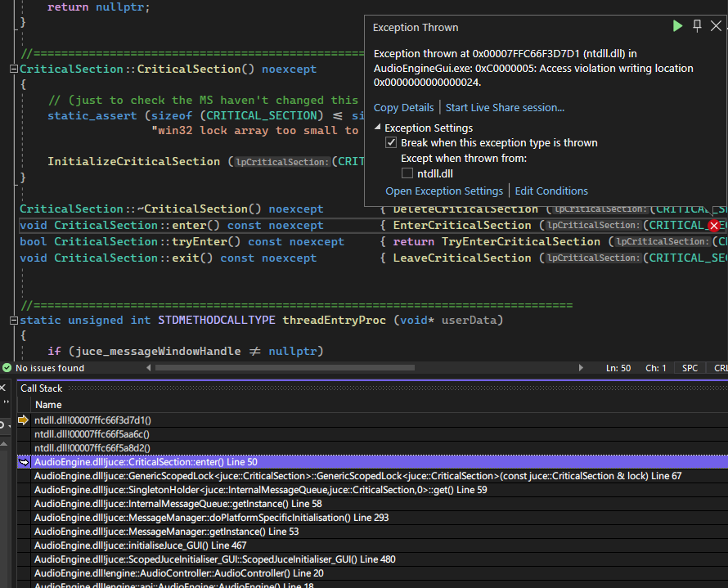The height and width of the screenshot is (588, 728).
Task: Check the ntdll.dll exception exclusion box
Action: coord(407,173)
